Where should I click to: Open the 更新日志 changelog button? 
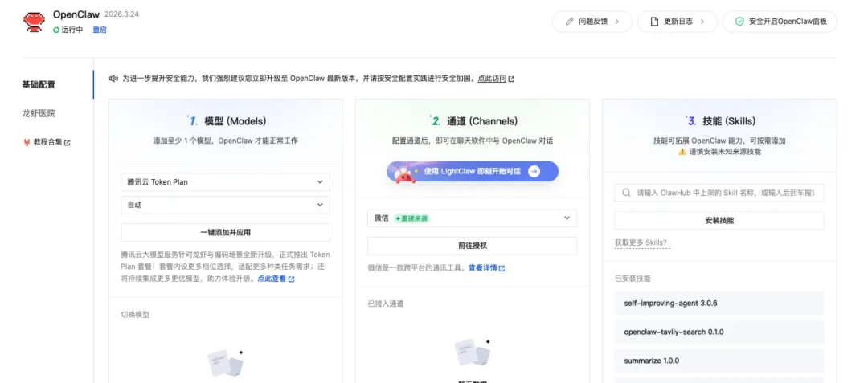coord(677,22)
